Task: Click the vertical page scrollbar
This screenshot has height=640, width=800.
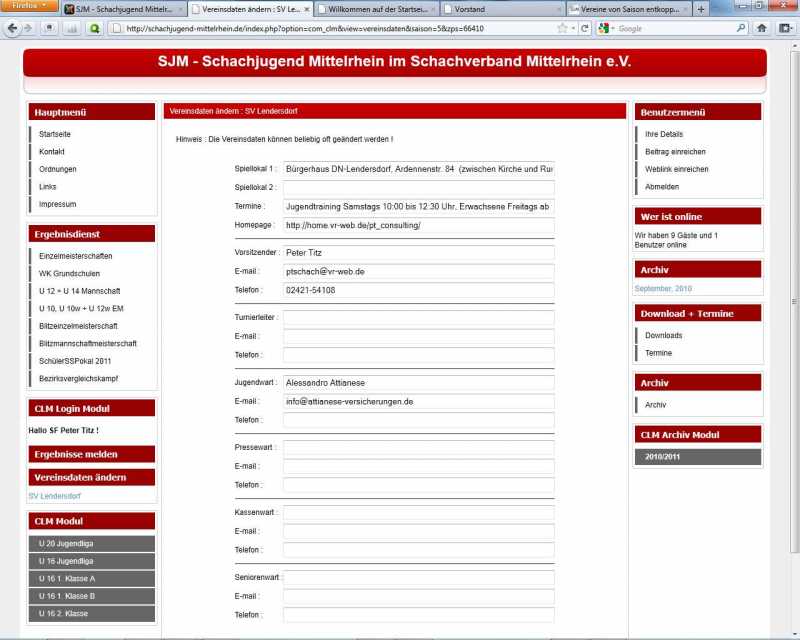Action: [x=794, y=300]
